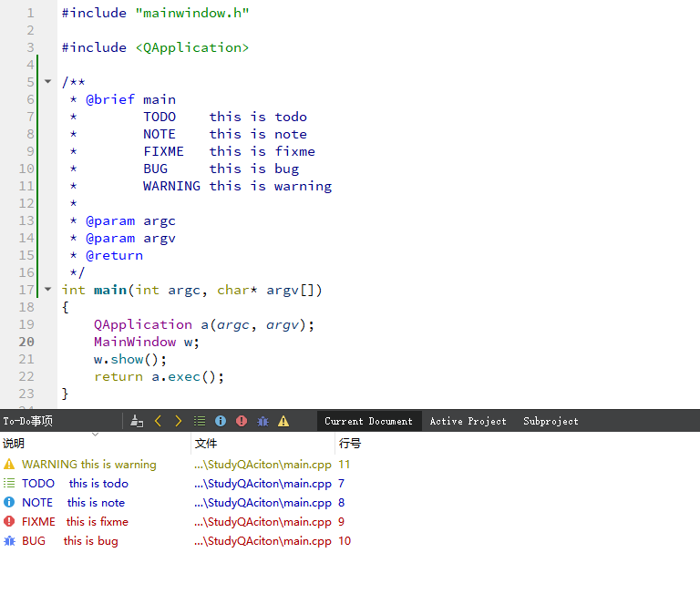The height and width of the screenshot is (604, 700).
Task: Click file path in the WARNING row
Action: pyautogui.click(x=262, y=465)
